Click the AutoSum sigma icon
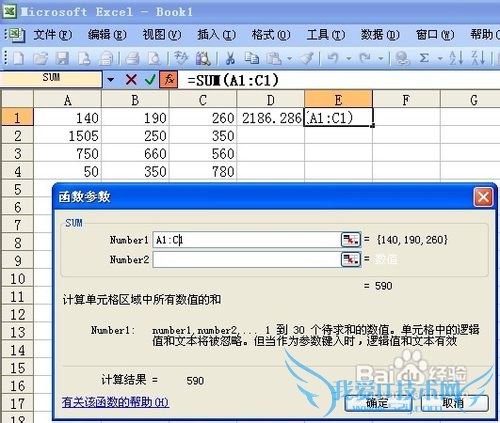The image size is (500, 423). (424, 58)
